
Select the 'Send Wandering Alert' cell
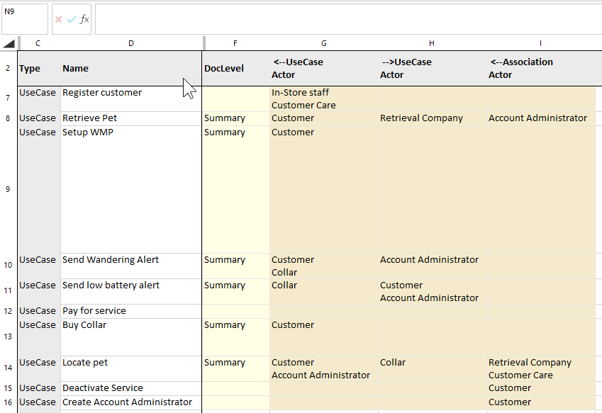click(131, 266)
